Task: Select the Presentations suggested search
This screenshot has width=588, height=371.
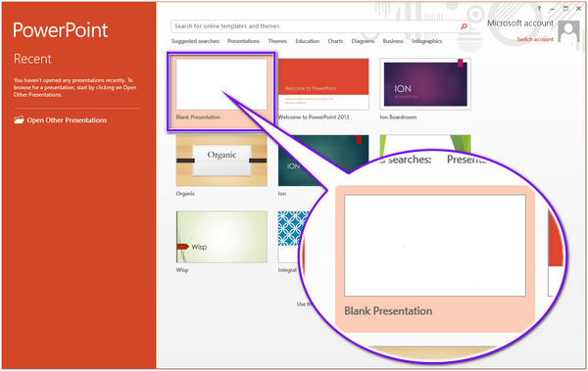Action: pos(243,41)
